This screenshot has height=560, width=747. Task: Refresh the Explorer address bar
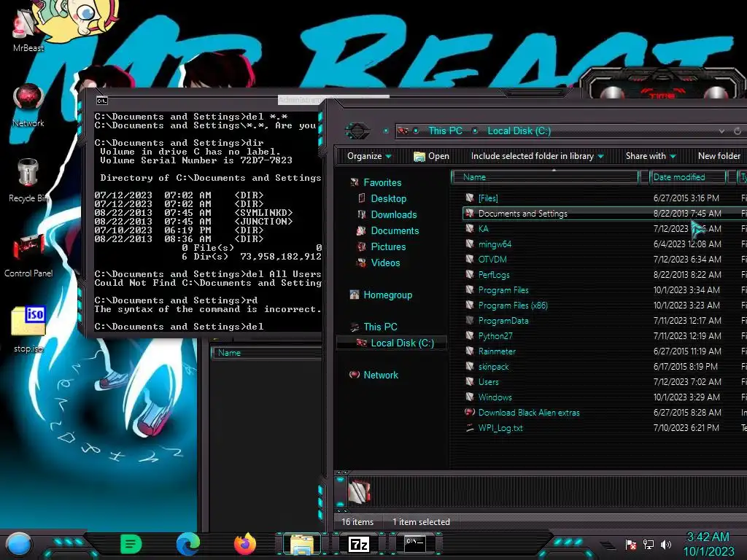coord(738,131)
